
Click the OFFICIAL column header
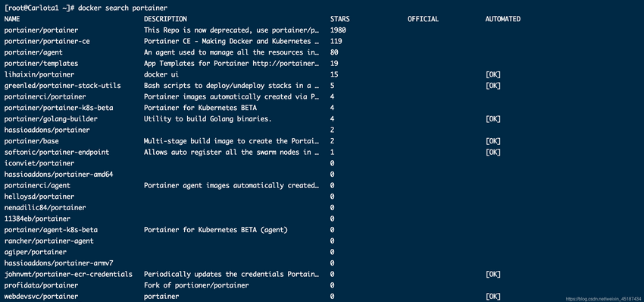tap(423, 19)
